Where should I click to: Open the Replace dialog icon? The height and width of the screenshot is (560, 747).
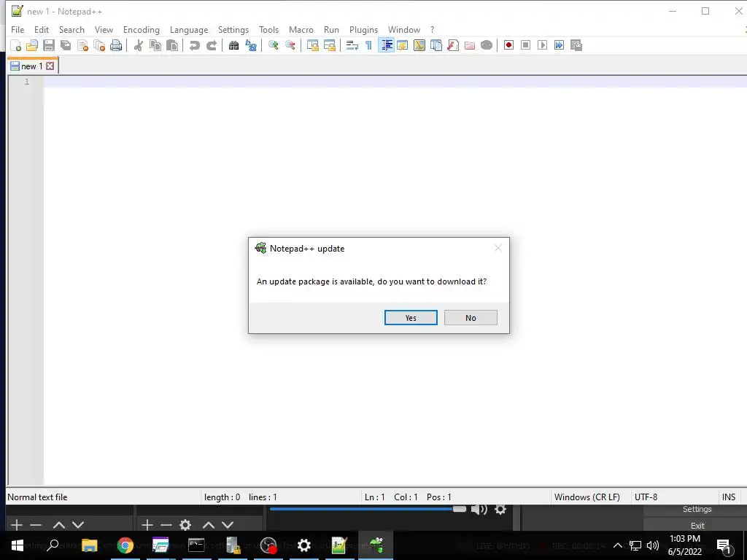click(251, 45)
